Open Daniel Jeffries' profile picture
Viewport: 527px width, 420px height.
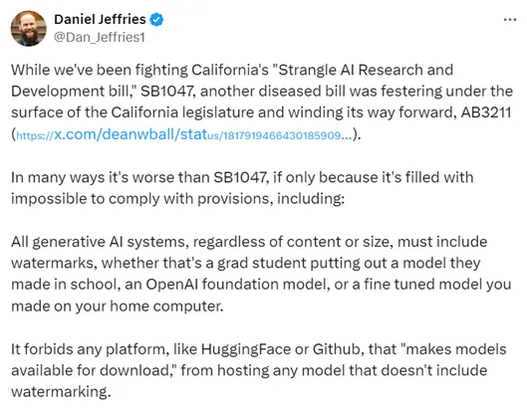[x=29, y=28]
